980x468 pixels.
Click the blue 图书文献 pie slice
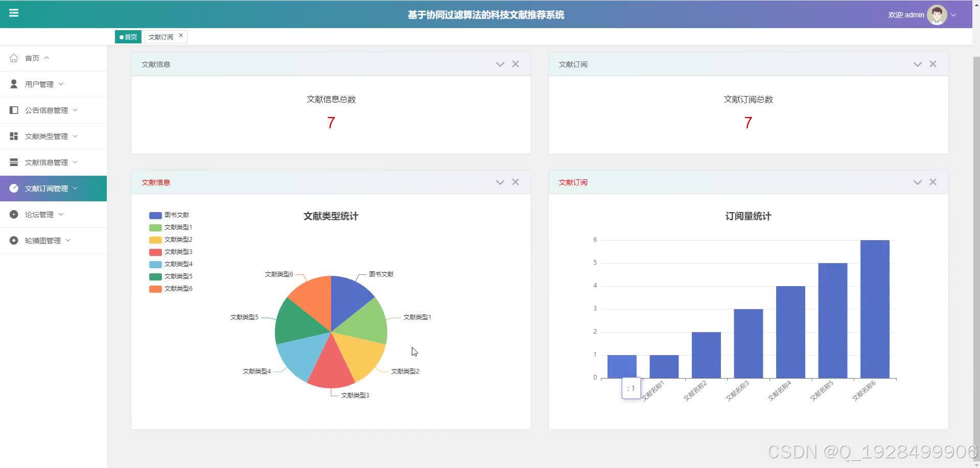click(346, 300)
